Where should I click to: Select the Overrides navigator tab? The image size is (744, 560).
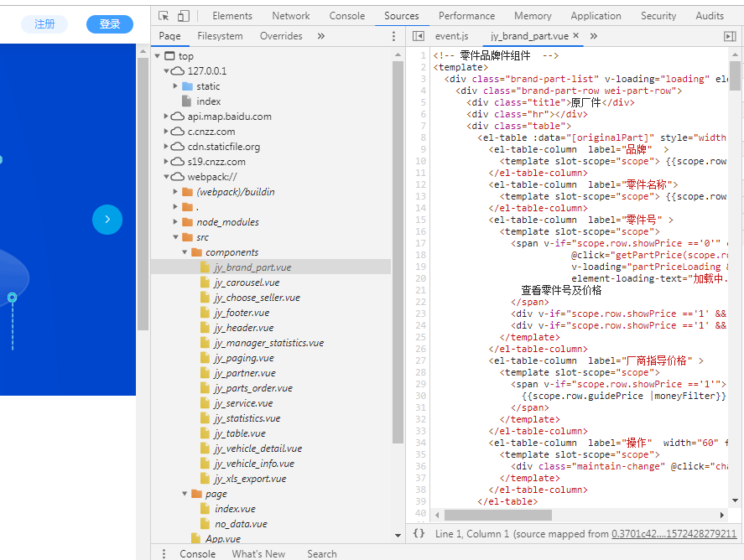tap(281, 36)
